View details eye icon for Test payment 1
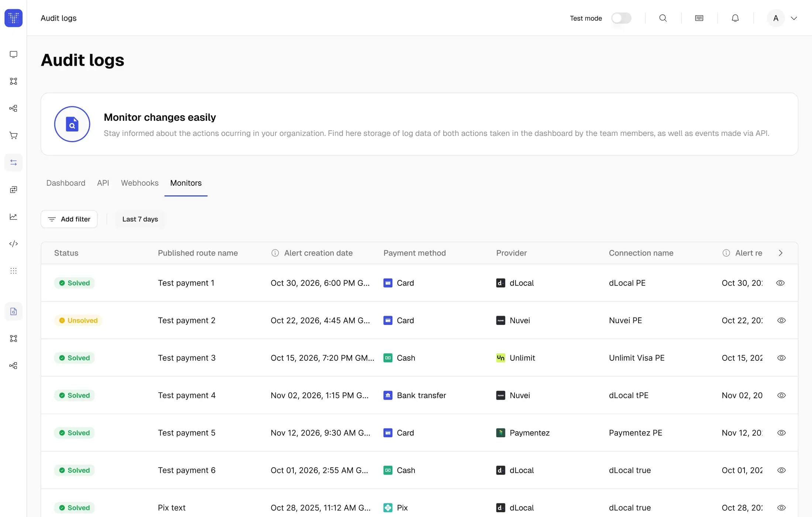This screenshot has height=517, width=812. point(780,283)
